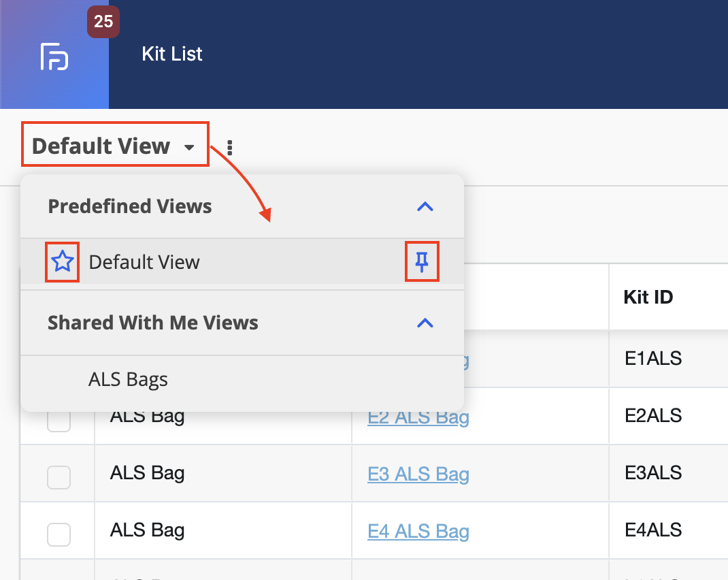The width and height of the screenshot is (728, 580).
Task: Open the notifications badge showing 25
Action: click(103, 21)
